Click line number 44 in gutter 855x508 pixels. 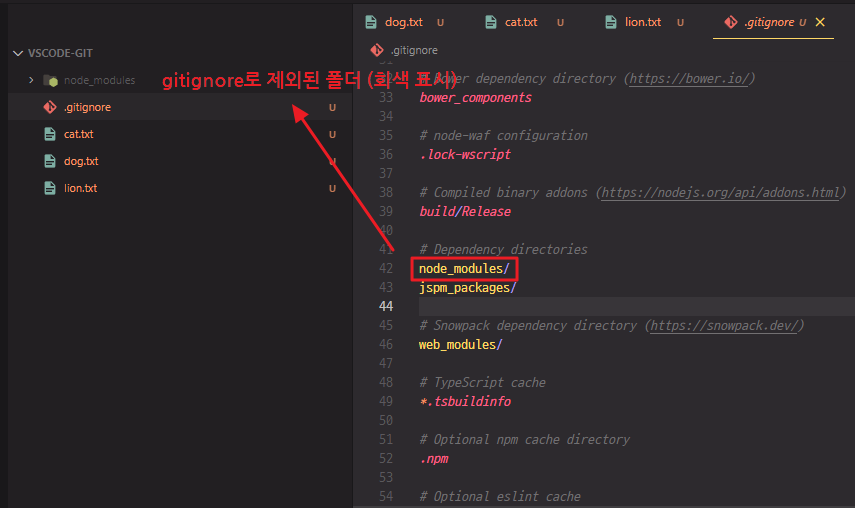tap(386, 306)
